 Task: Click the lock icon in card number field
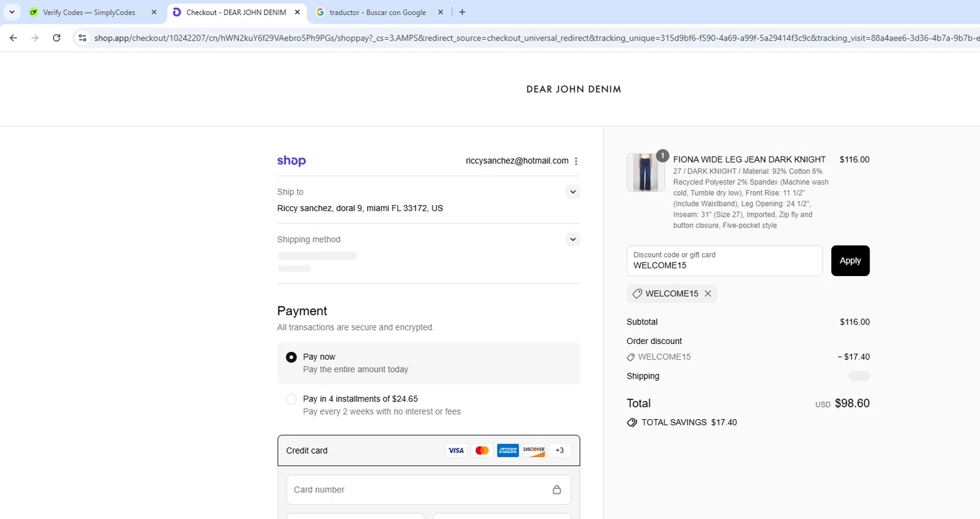(557, 490)
